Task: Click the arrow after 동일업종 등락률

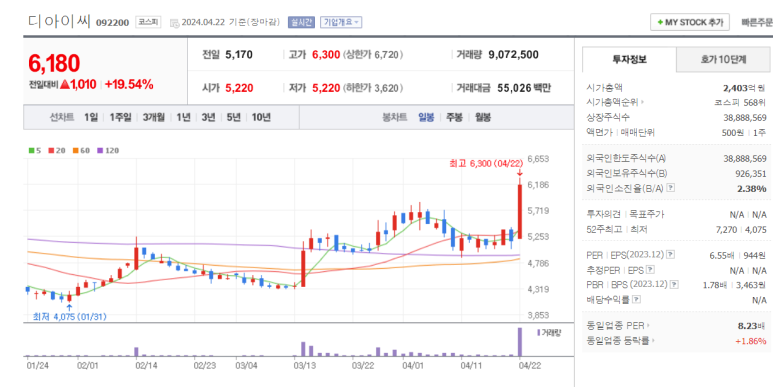Action: (654, 340)
